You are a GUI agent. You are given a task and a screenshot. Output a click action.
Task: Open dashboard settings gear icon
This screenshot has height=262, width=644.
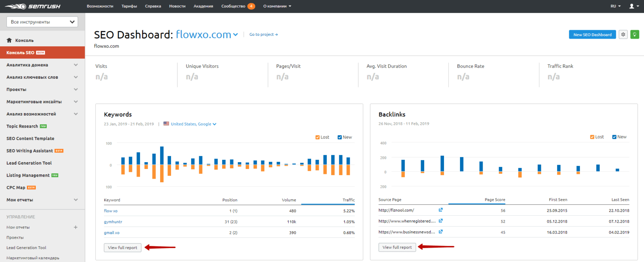(623, 35)
